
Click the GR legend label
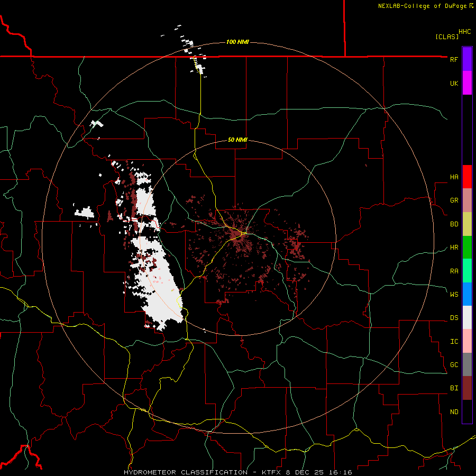tap(454, 200)
